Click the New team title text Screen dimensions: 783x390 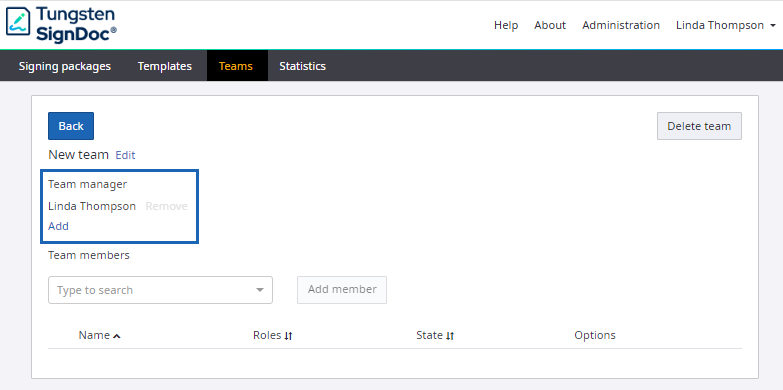click(x=78, y=155)
